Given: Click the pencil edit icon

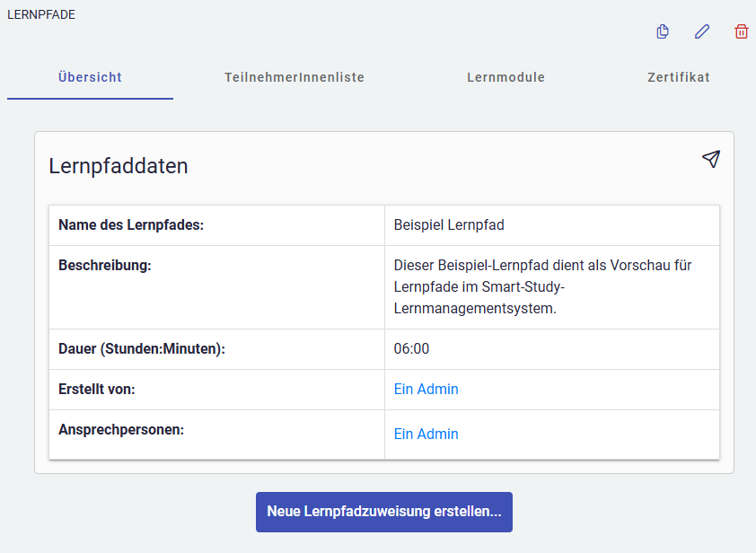Looking at the screenshot, I should tap(702, 32).
